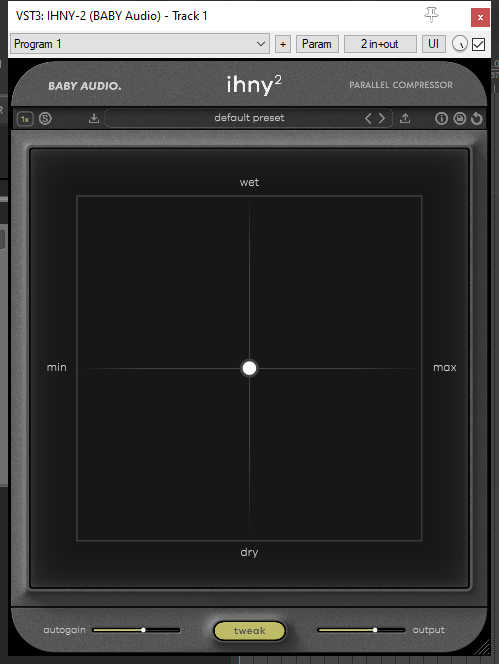Click the white XY pad center dot
Image resolution: width=499 pixels, height=664 pixels.
[x=250, y=368]
